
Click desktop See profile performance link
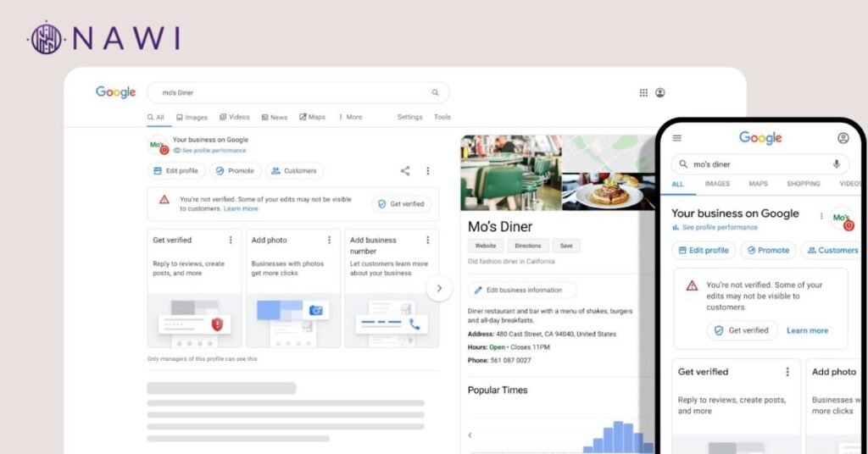210,151
